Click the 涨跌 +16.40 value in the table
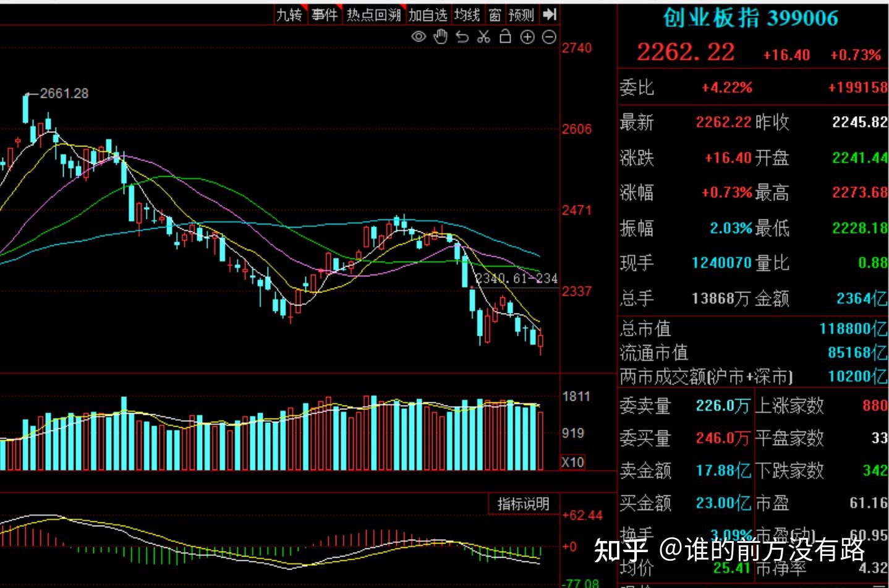The image size is (889, 588). tap(728, 157)
